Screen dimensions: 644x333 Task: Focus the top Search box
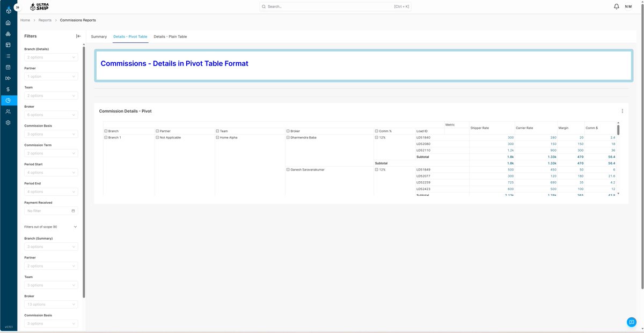click(335, 6)
